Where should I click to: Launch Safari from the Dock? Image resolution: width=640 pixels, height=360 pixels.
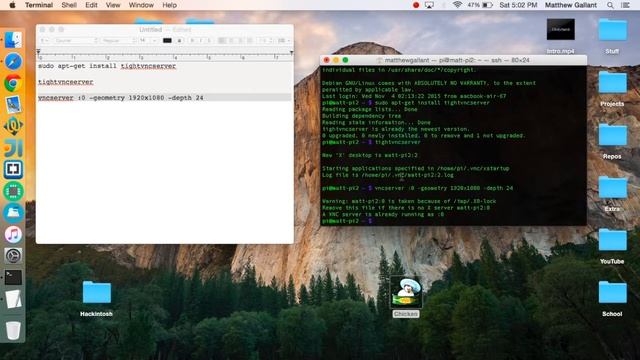13,62
